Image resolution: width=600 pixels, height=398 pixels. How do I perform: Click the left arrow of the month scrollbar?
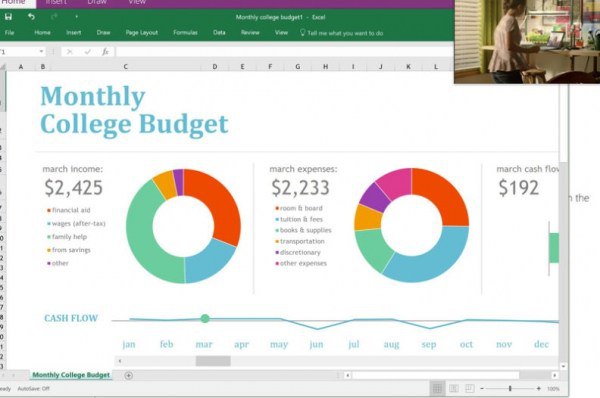coord(120,361)
